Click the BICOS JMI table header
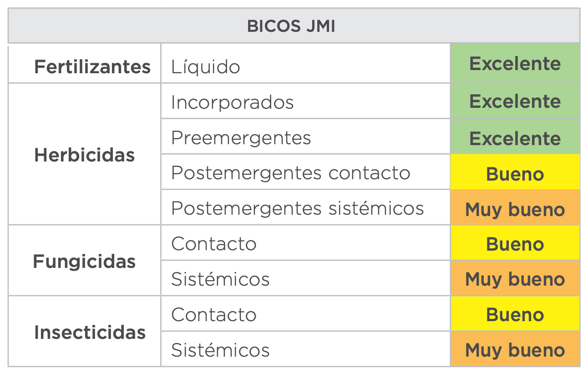The width and height of the screenshot is (588, 373). point(291,26)
